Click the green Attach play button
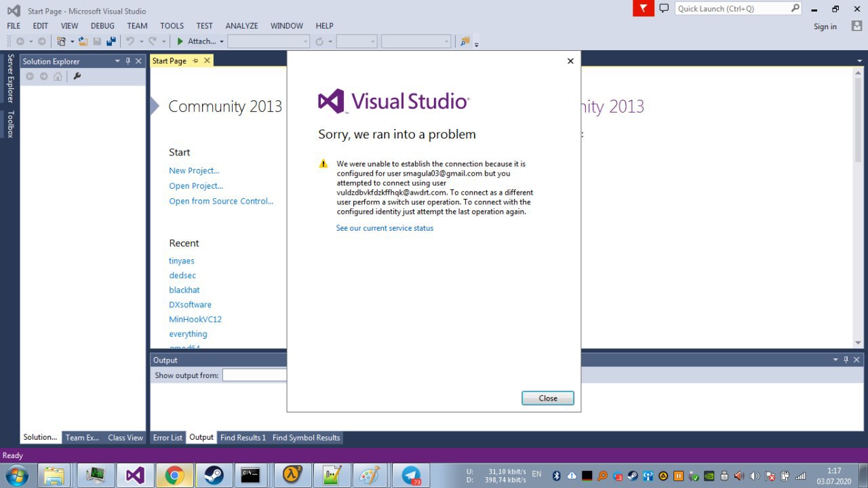 click(x=180, y=41)
